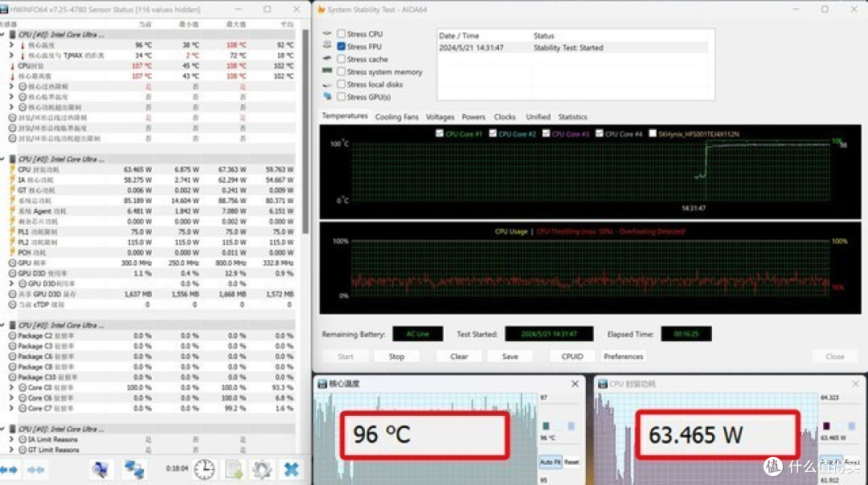Click the chip icon of the first CPU [#0] group
The width and height of the screenshot is (868, 485).
coord(12,35)
